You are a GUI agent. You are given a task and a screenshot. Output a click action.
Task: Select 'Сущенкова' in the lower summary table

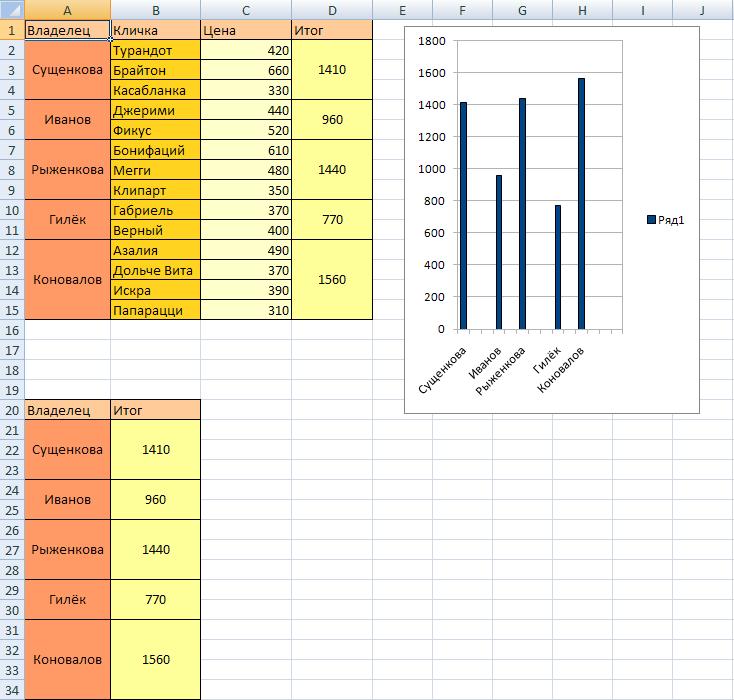click(x=67, y=449)
